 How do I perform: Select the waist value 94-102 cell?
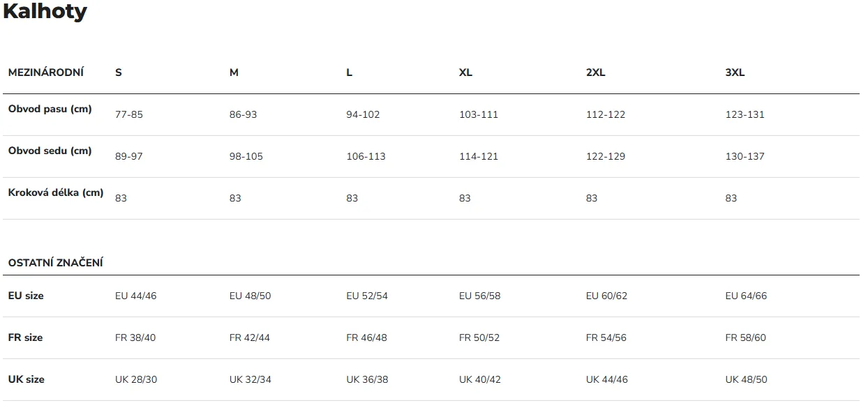(x=363, y=114)
